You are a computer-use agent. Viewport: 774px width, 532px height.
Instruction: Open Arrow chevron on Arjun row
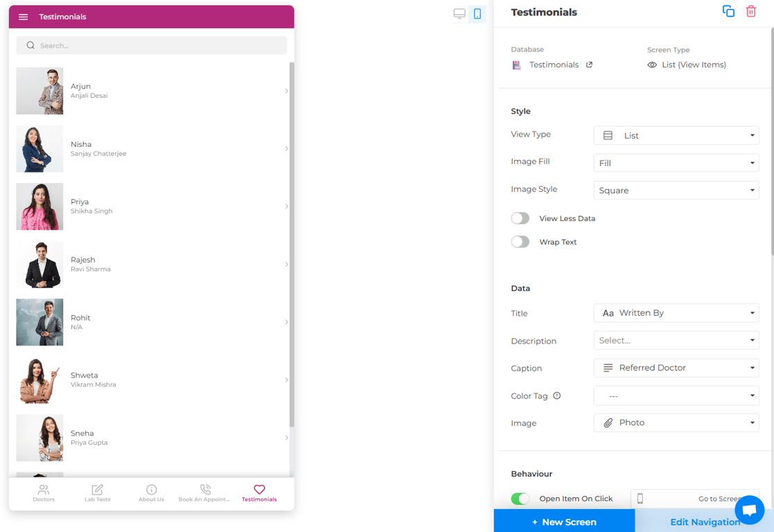286,91
